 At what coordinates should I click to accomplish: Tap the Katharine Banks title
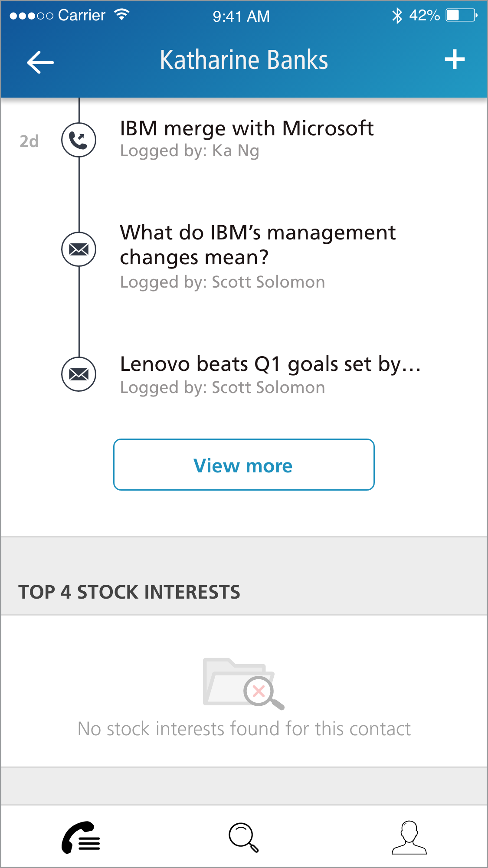pyautogui.click(x=244, y=60)
